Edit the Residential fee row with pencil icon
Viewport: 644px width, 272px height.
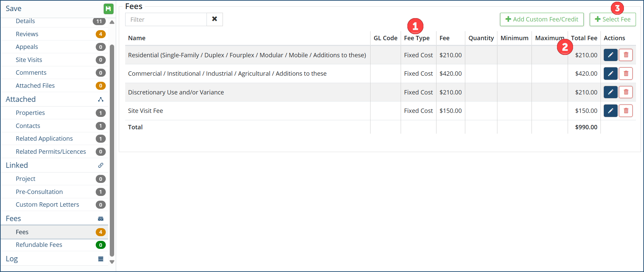[x=610, y=55]
